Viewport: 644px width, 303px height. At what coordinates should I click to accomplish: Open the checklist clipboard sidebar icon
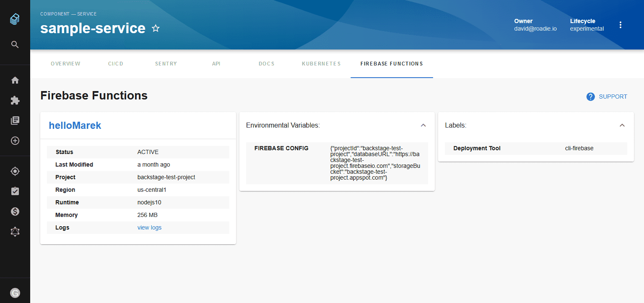click(x=15, y=191)
